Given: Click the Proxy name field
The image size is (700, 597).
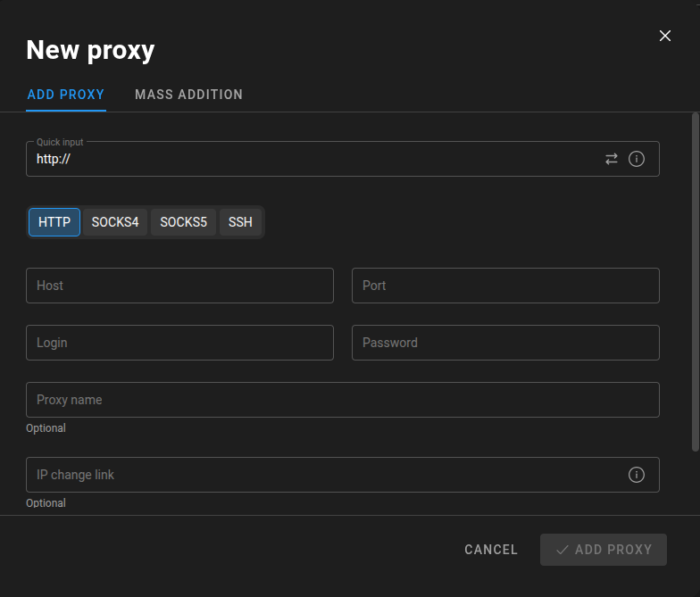Looking at the screenshot, I should click(x=342, y=400).
